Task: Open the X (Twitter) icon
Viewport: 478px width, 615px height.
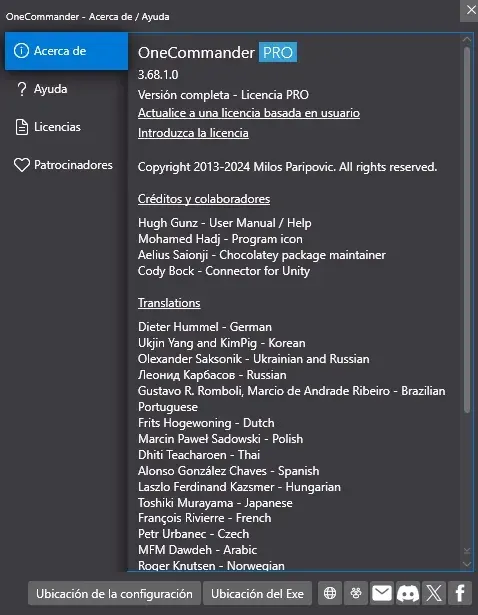Action: point(434,593)
